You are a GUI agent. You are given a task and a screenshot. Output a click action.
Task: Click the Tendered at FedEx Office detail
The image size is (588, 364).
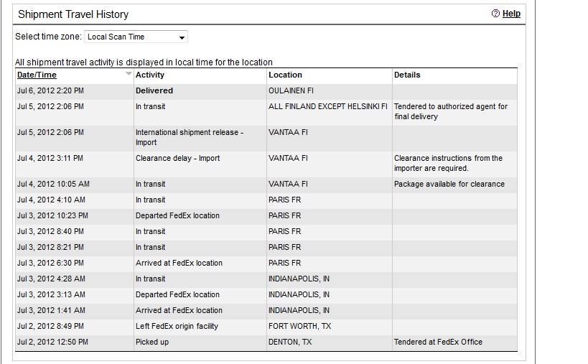(438, 342)
